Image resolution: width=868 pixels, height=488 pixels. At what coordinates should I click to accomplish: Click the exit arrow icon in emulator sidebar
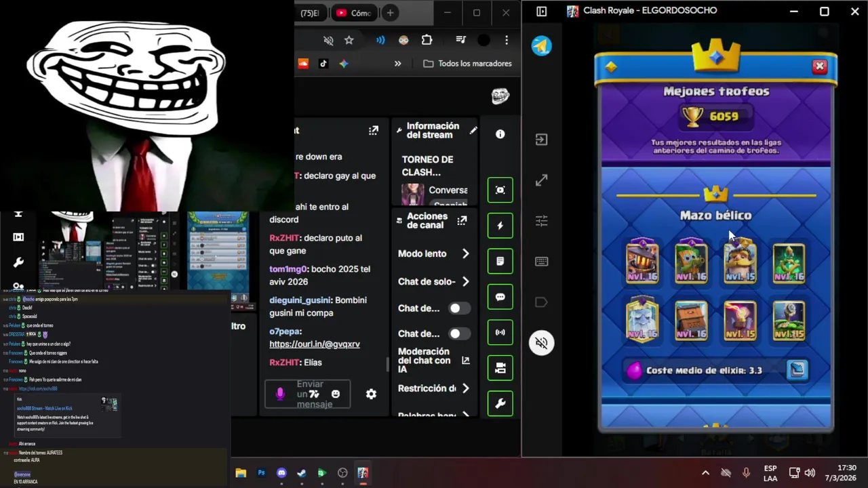tap(541, 140)
